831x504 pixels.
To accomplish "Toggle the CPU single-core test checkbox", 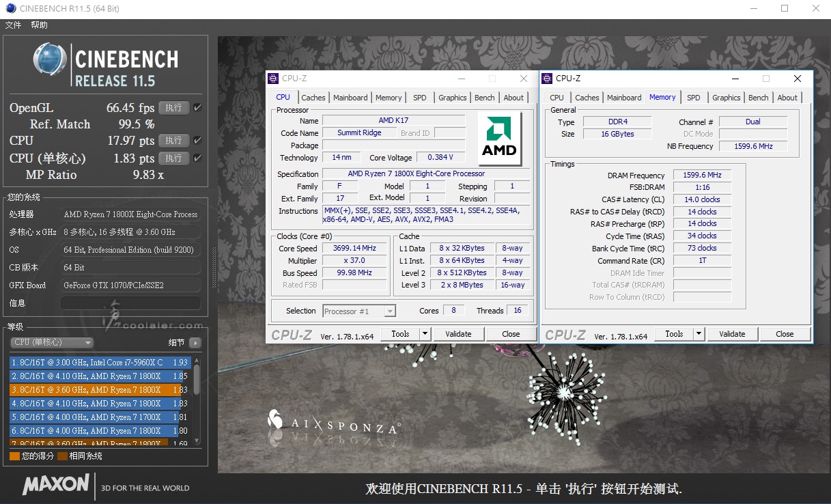I will [x=197, y=158].
